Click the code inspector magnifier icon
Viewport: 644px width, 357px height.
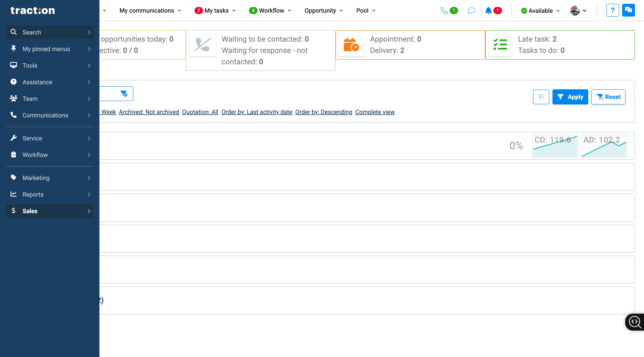pyautogui.click(x=635, y=322)
